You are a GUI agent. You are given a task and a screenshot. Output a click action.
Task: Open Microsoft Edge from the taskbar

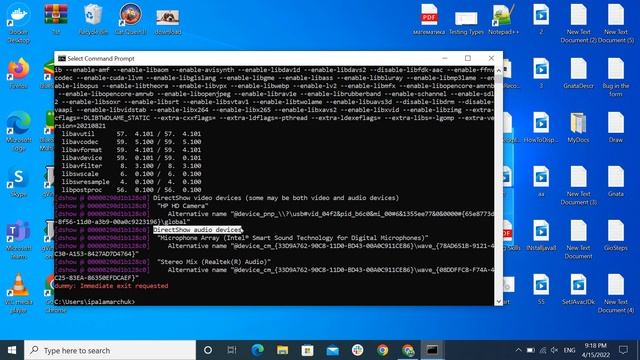tap(258, 350)
